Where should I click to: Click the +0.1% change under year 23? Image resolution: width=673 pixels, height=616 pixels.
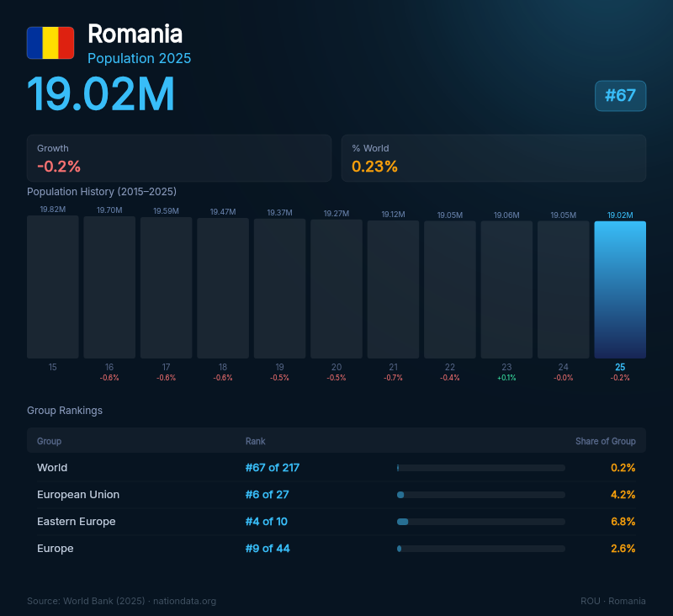point(506,378)
